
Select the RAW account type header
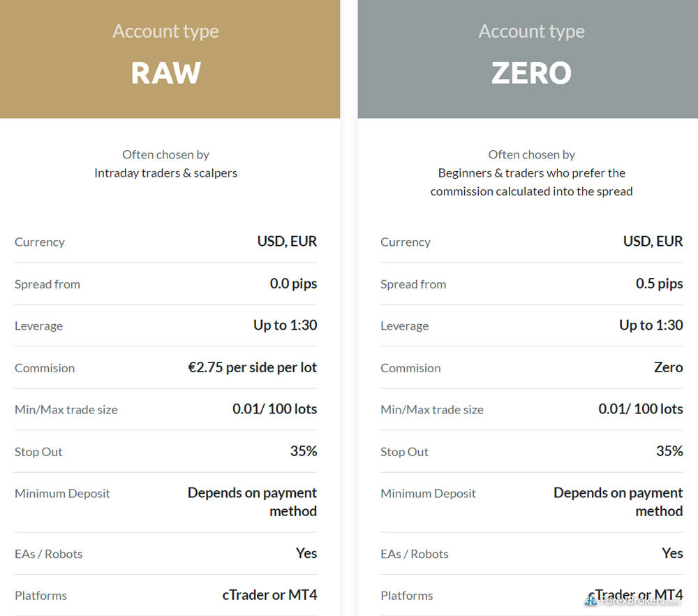165,73
